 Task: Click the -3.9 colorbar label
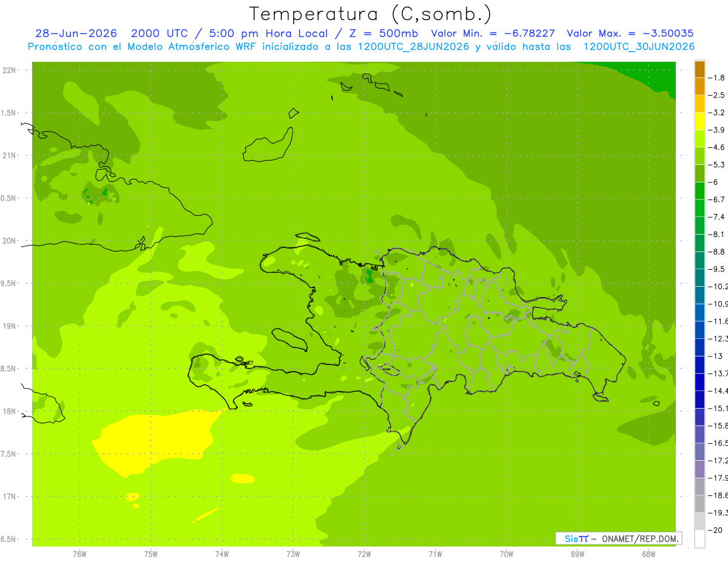tap(717, 130)
